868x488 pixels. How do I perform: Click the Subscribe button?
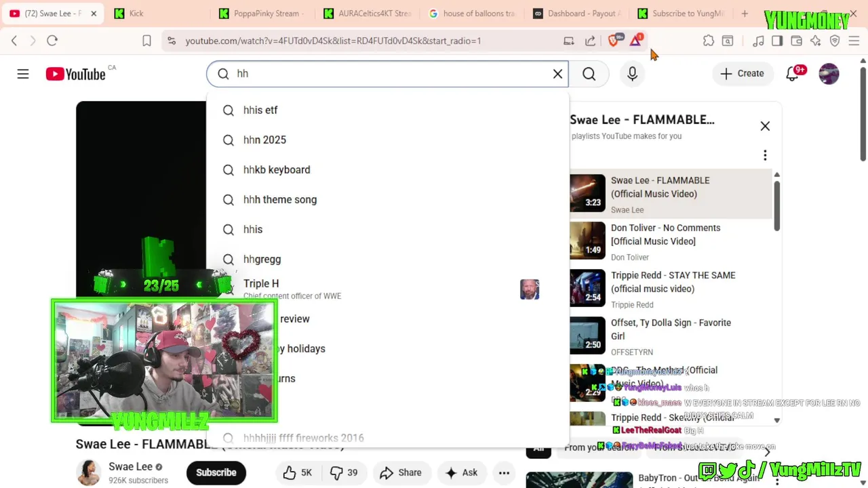[216, 472]
